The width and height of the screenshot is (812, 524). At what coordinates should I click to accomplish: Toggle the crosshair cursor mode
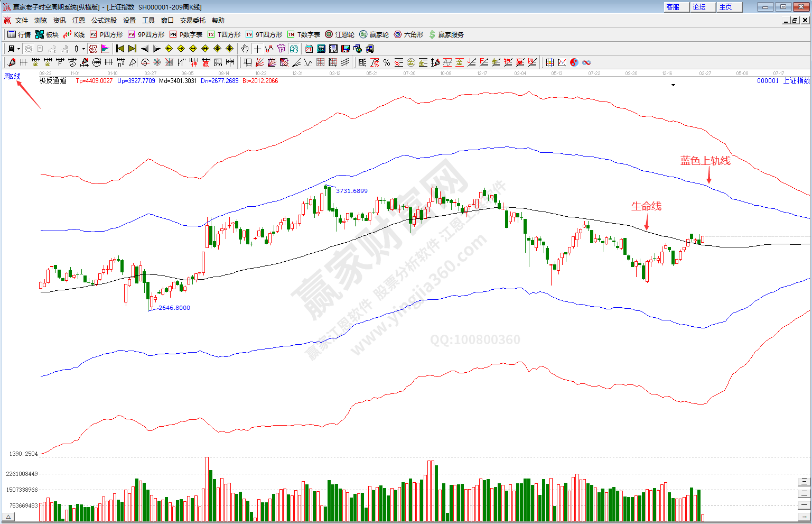(x=257, y=49)
